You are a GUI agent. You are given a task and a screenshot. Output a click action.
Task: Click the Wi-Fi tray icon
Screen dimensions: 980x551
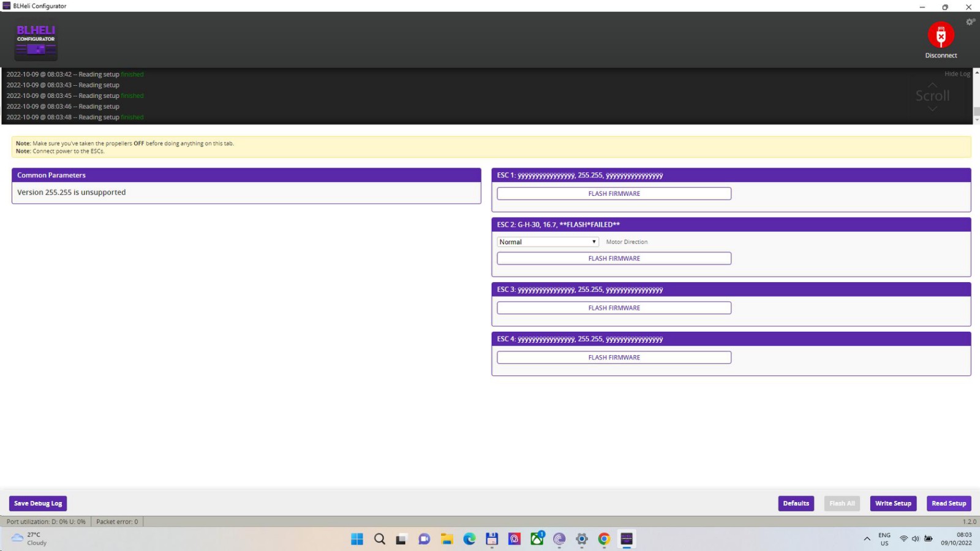tap(903, 539)
